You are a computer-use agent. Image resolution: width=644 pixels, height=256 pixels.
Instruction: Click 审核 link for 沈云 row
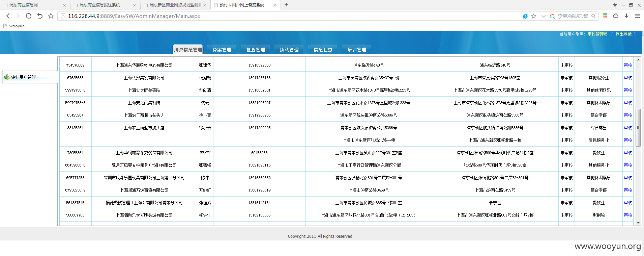(628, 103)
